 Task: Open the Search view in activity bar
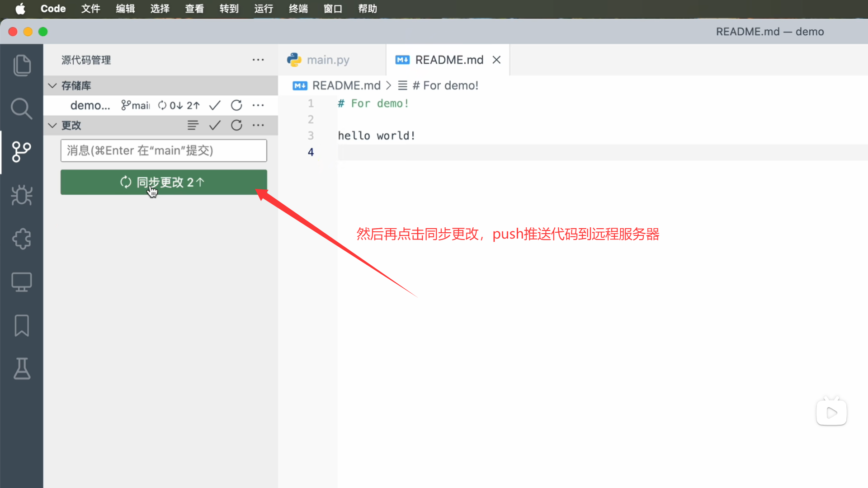point(22,108)
